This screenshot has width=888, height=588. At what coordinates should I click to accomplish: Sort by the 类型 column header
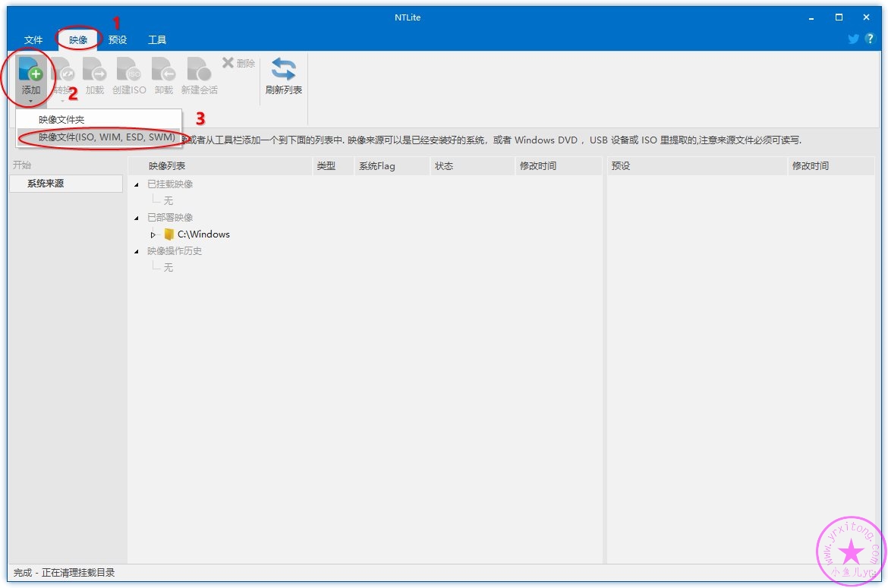click(333, 166)
